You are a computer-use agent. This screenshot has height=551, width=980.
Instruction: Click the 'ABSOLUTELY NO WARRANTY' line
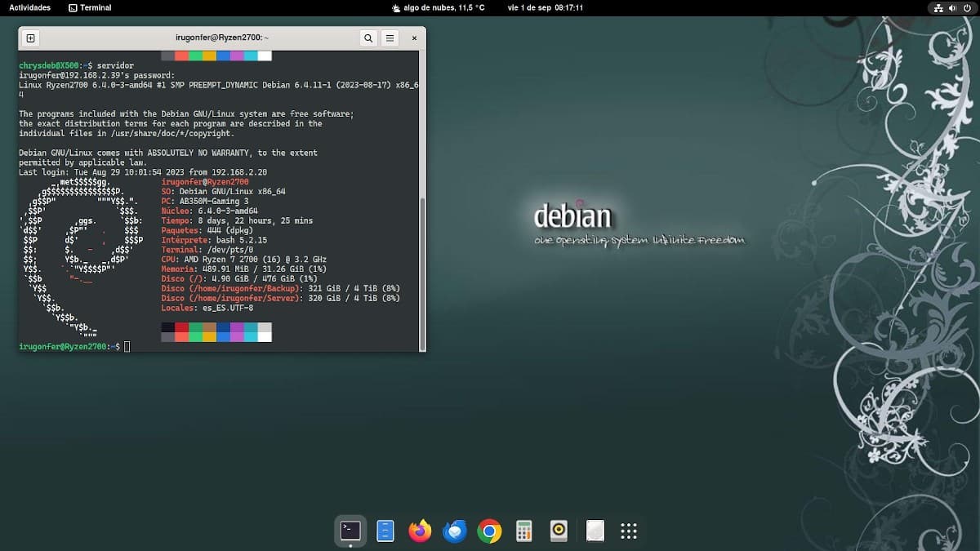coord(168,153)
